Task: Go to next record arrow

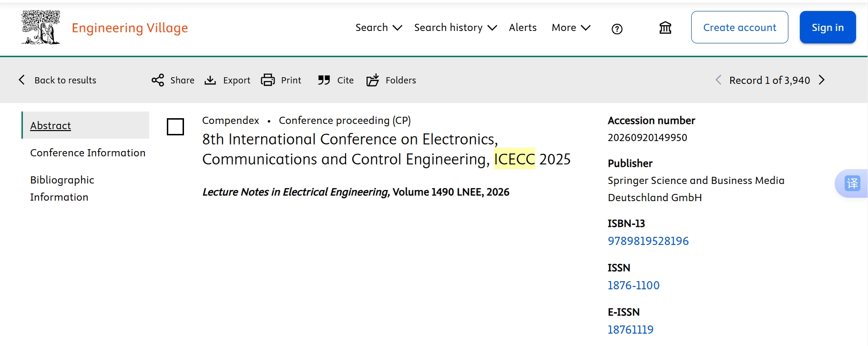Action: [x=821, y=80]
